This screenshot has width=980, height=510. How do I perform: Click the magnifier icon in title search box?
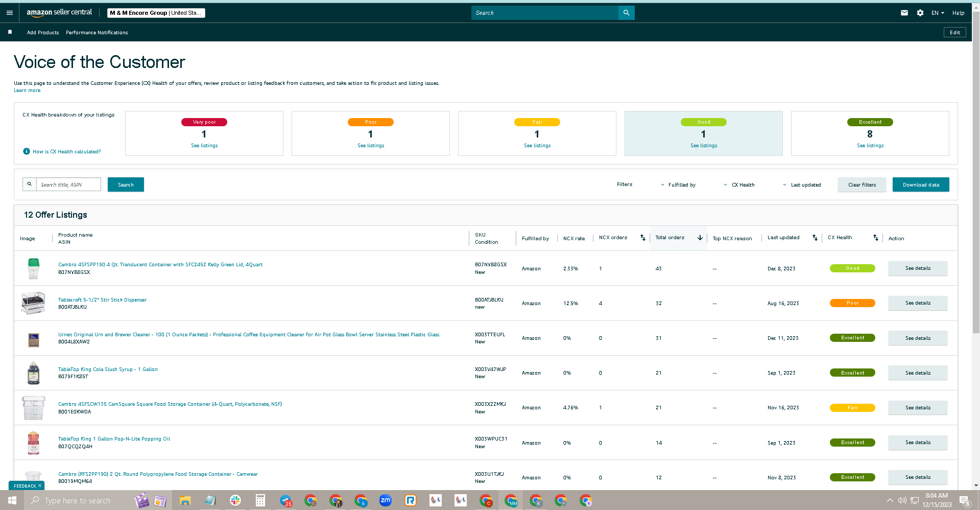(30, 184)
